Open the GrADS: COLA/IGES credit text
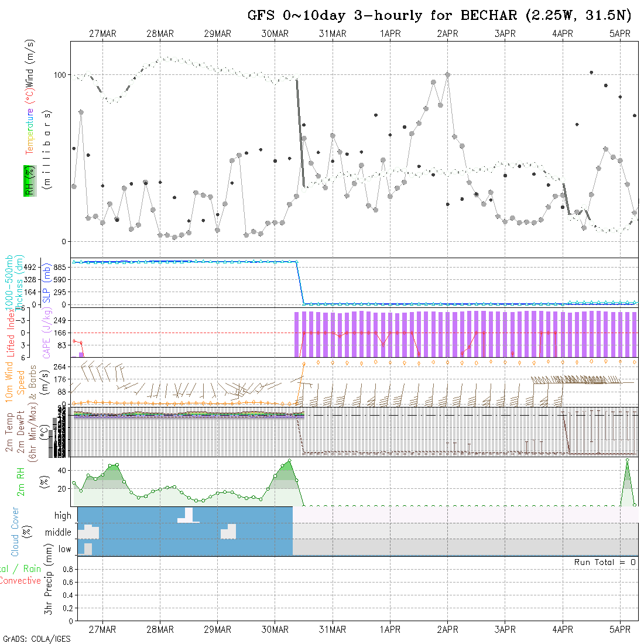644x644 pixels. click(36, 639)
